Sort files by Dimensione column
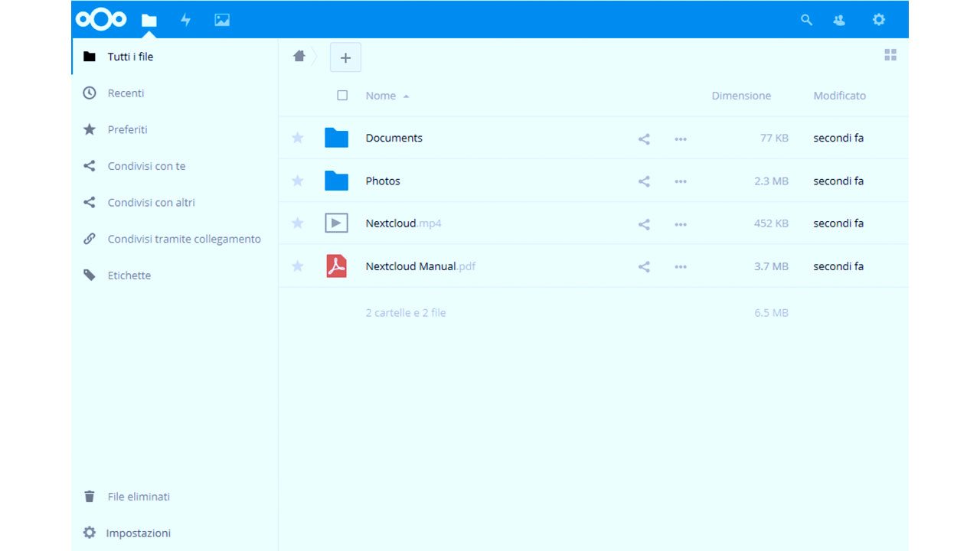This screenshot has width=980, height=551. [740, 96]
